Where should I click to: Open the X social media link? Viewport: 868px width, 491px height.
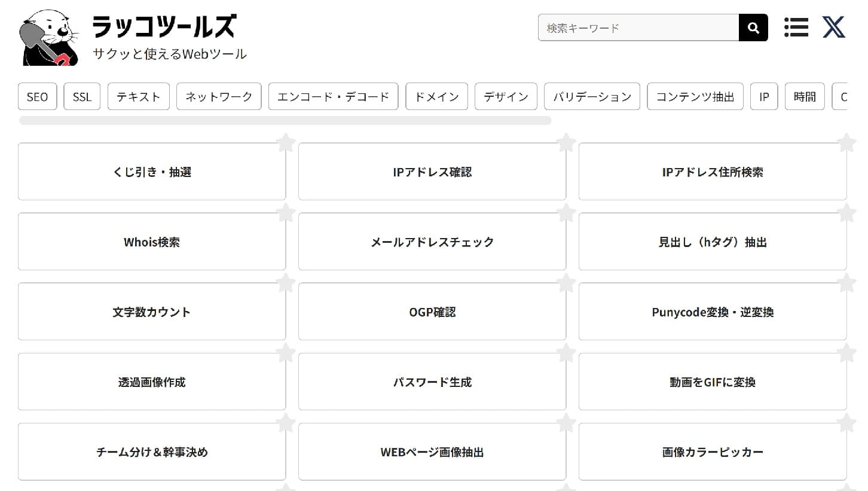tap(833, 28)
